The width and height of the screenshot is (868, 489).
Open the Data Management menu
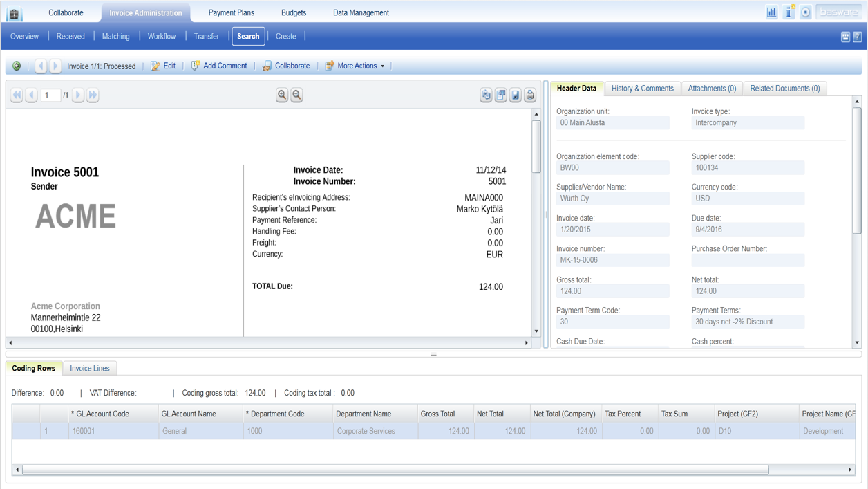click(360, 12)
